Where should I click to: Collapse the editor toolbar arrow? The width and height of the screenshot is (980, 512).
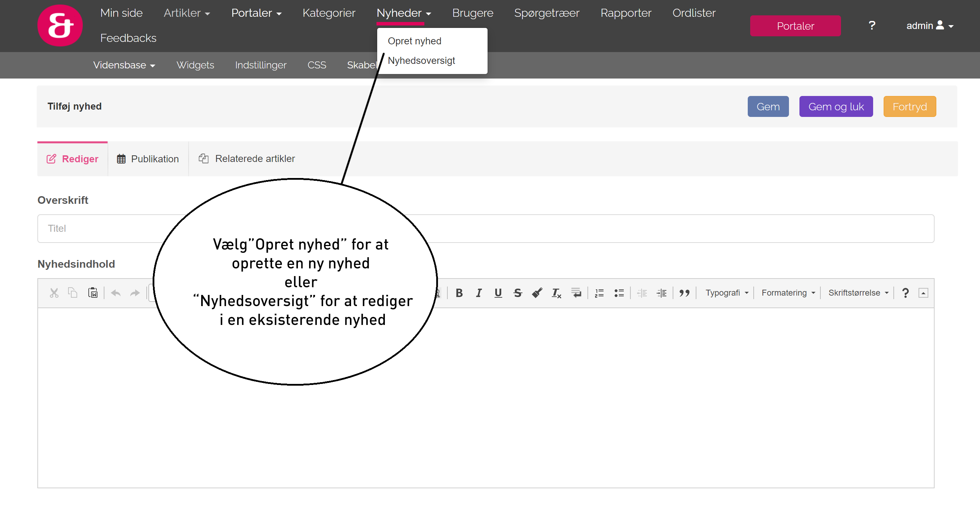tap(923, 293)
